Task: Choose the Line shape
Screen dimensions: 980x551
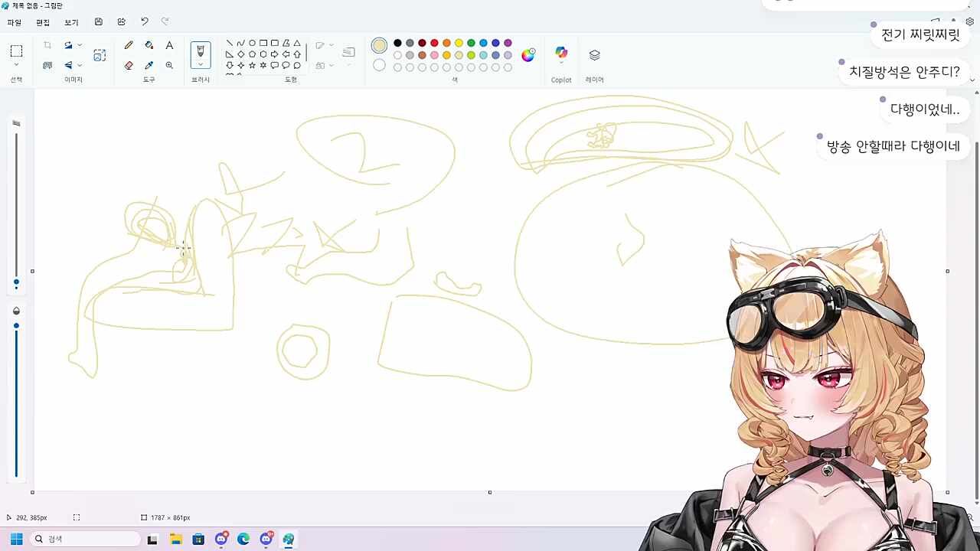Action: coord(230,44)
